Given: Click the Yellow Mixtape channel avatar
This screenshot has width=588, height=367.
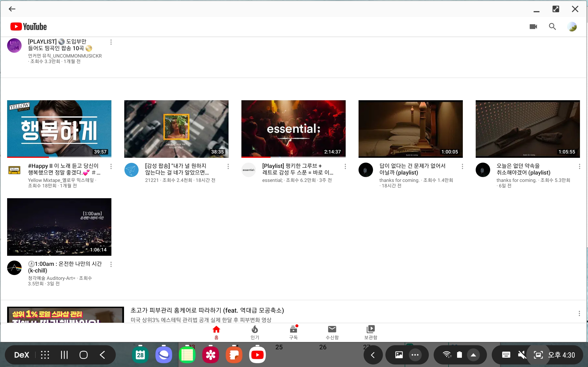Looking at the screenshot, I should tap(14, 170).
